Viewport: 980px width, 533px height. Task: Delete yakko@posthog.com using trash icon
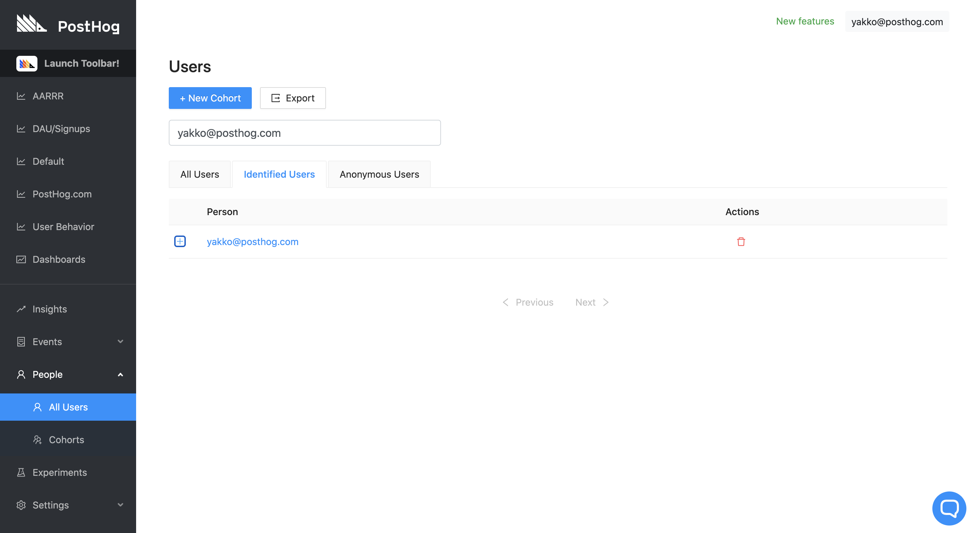tap(741, 242)
